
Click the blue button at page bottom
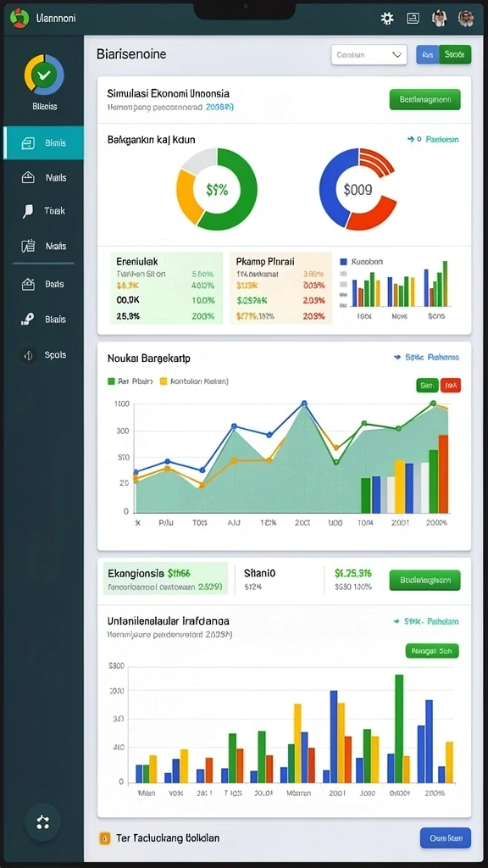click(446, 838)
